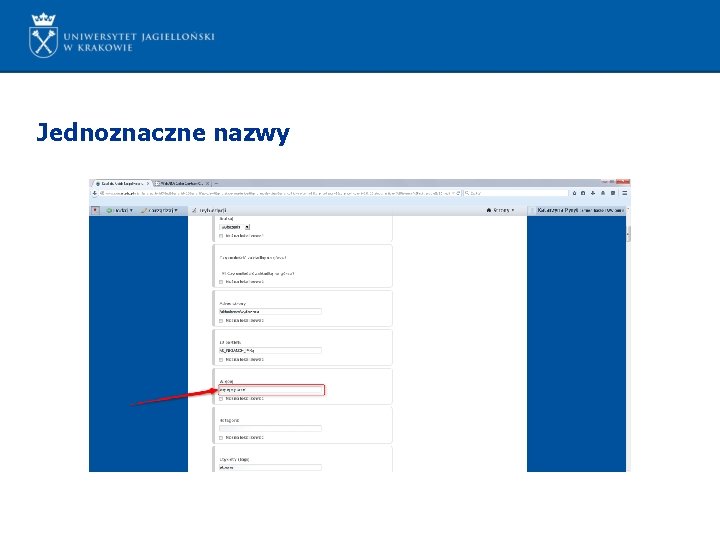Image resolution: width=720 pixels, height=540 pixels.
Task: Click the page vertical scrollbar handle
Action: tap(628, 233)
